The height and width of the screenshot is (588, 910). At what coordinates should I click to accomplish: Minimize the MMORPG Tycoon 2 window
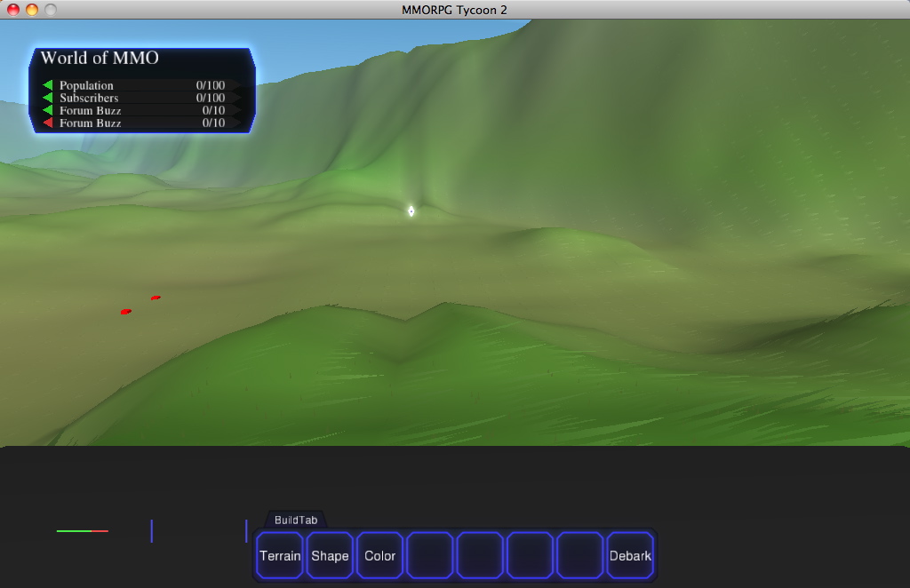pyautogui.click(x=32, y=9)
